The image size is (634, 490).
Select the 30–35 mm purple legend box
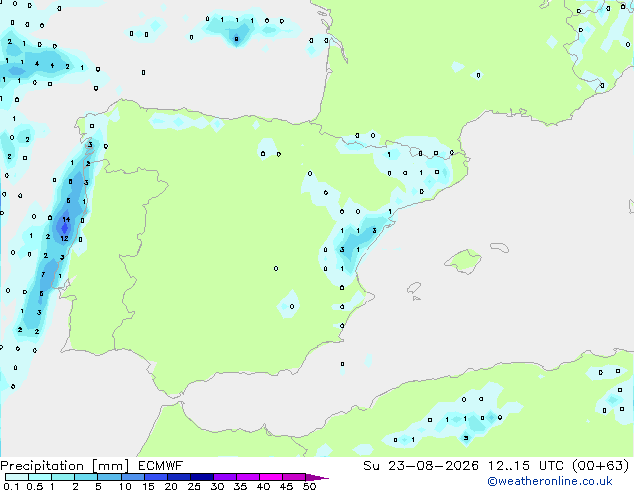point(225,477)
